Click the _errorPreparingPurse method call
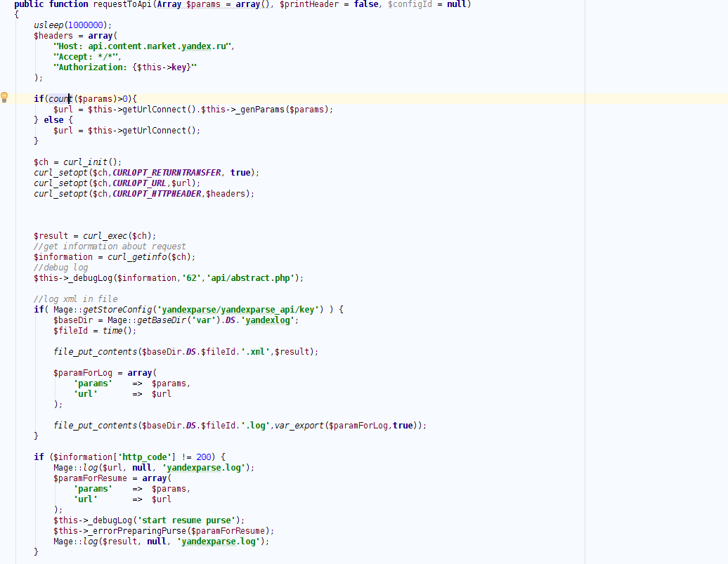 137,530
